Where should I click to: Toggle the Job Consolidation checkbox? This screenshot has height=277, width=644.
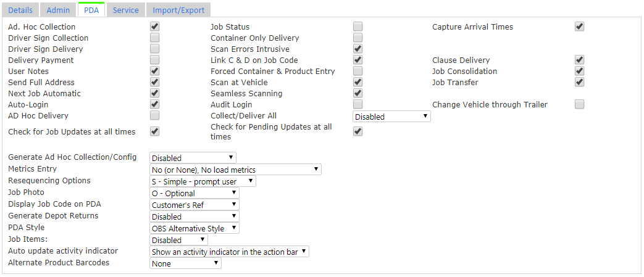[579, 71]
